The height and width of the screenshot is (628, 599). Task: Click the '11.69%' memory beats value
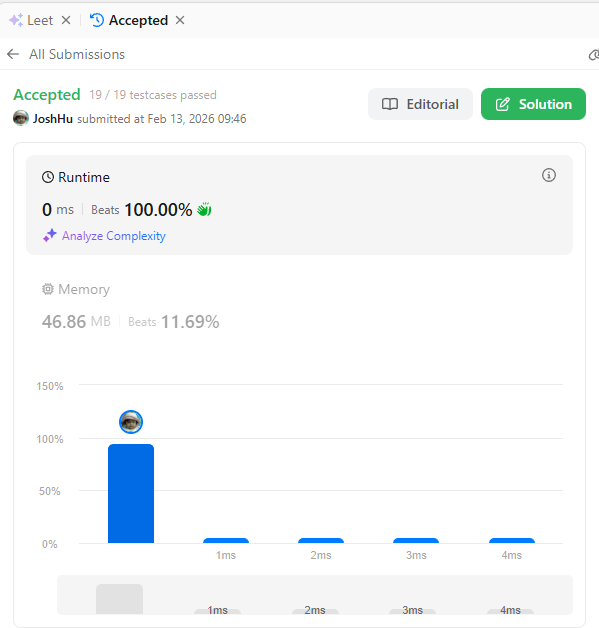pyautogui.click(x=190, y=322)
